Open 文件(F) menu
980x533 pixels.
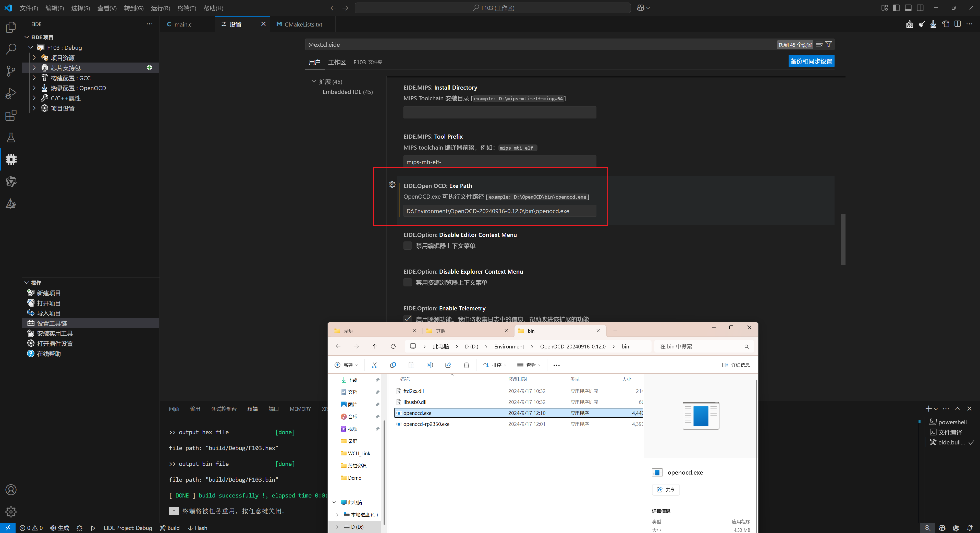[x=29, y=8]
